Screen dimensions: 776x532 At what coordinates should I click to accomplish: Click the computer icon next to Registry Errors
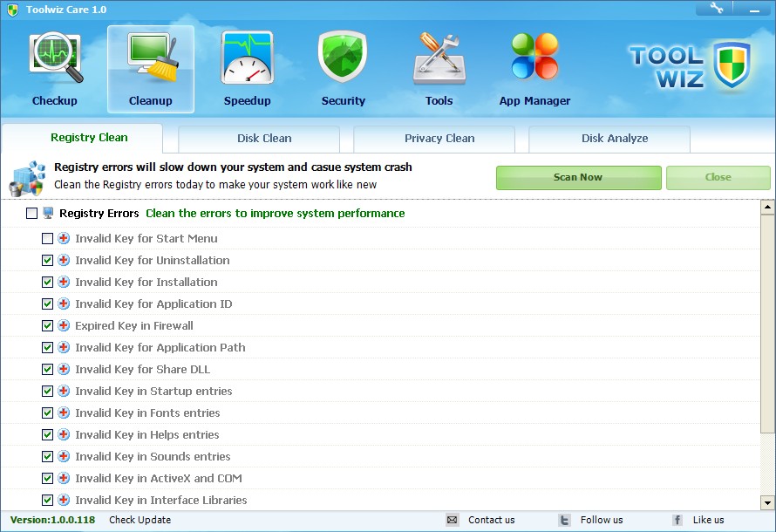coord(48,214)
